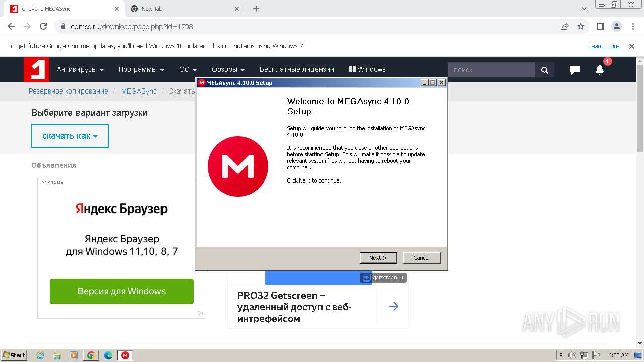Open PRO32 Getscreen ad arrow
This screenshot has width=644, height=362.
point(393,306)
